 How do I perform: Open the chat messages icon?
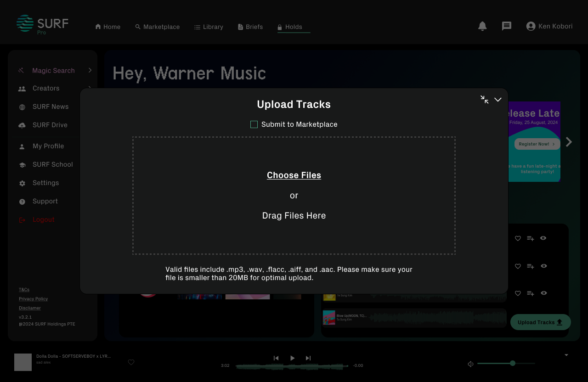click(x=507, y=26)
